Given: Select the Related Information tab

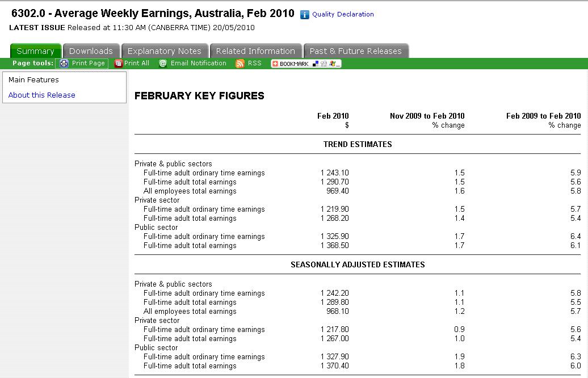Looking at the screenshot, I should [256, 51].
